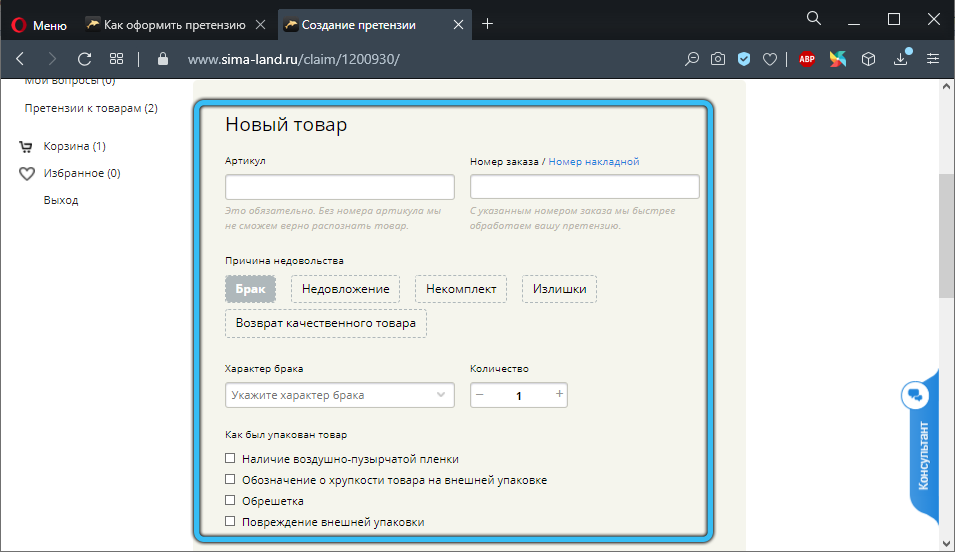955x552 pixels.
Task: Open the Speed Dial grid icon
Action: tap(116, 59)
